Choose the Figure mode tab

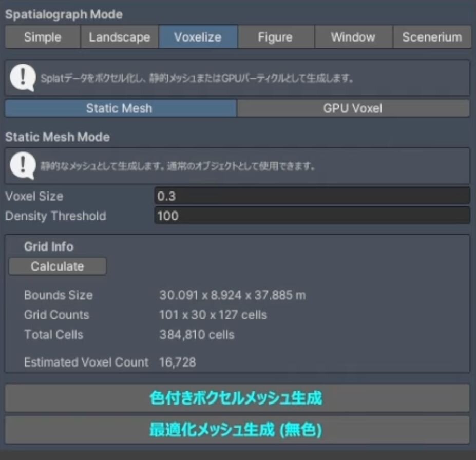(x=276, y=37)
